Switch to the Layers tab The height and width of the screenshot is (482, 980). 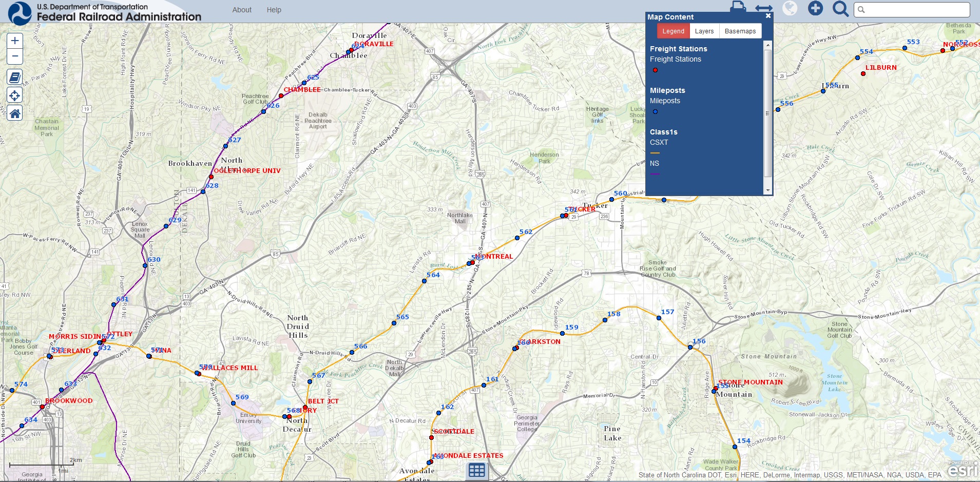[x=704, y=31]
